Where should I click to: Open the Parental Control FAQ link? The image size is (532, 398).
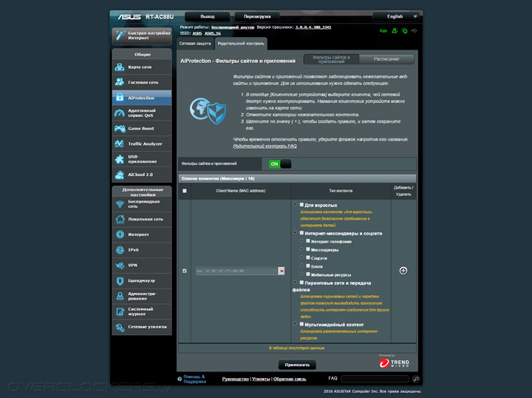265,146
